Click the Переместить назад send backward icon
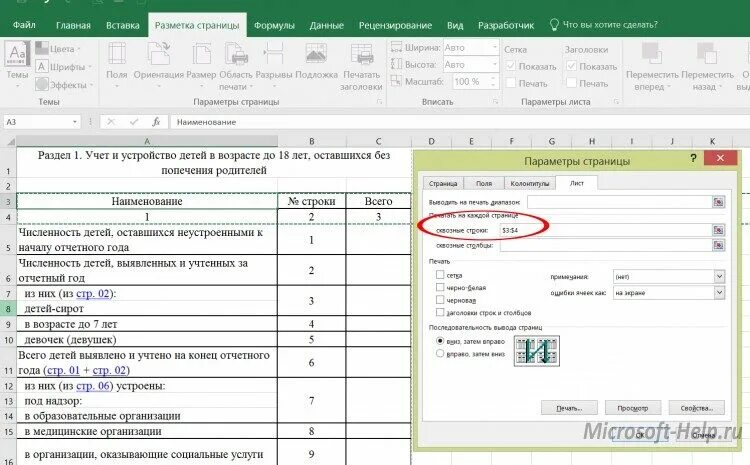 pyautogui.click(x=707, y=53)
